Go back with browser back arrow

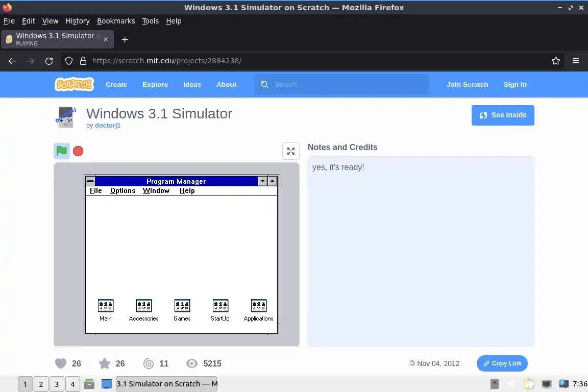[x=12, y=61]
